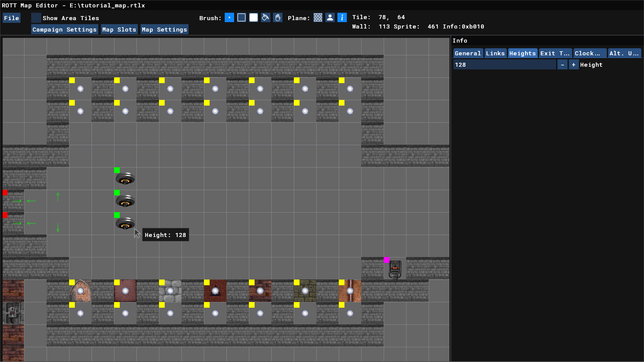Screen dimensions: 644x362
Task: Decrease Height with the minus button
Action: point(562,65)
